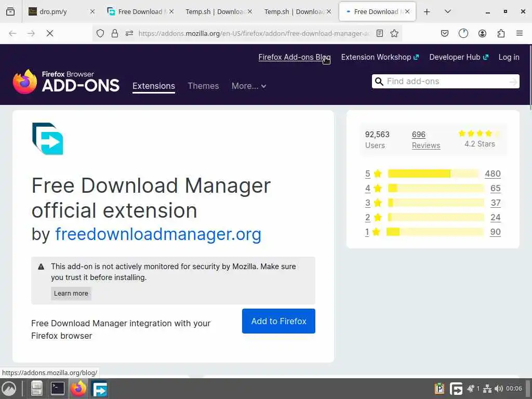Open the 696 Reviews link
This screenshot has height=399, width=532.
click(x=426, y=140)
